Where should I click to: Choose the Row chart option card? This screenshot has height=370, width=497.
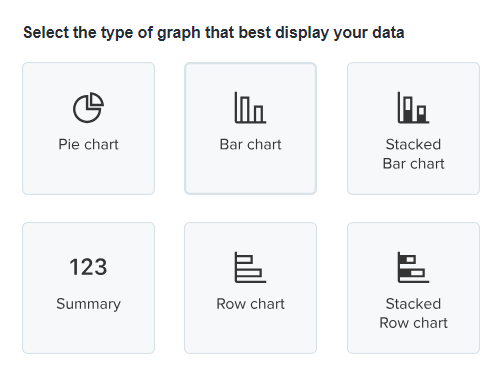[250, 288]
